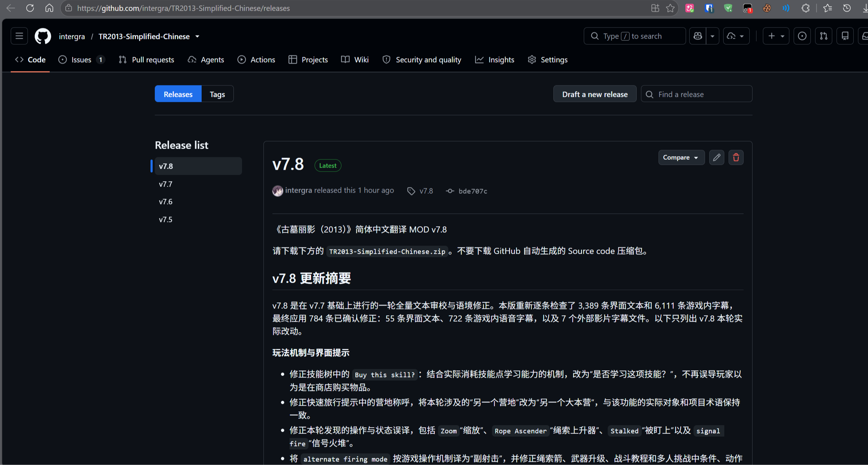Viewport: 868px width, 465px height.
Task: Open TR2013-Simplified-Chinese repository link
Action: click(144, 36)
